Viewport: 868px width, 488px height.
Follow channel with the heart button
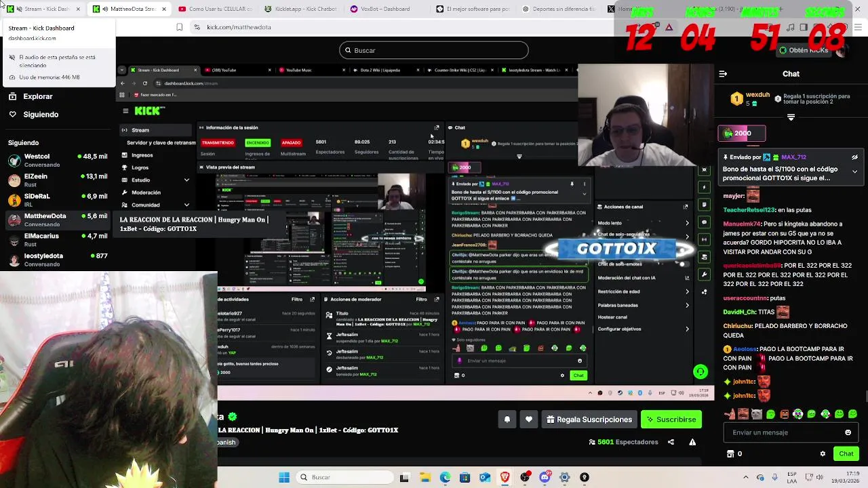[x=529, y=420]
